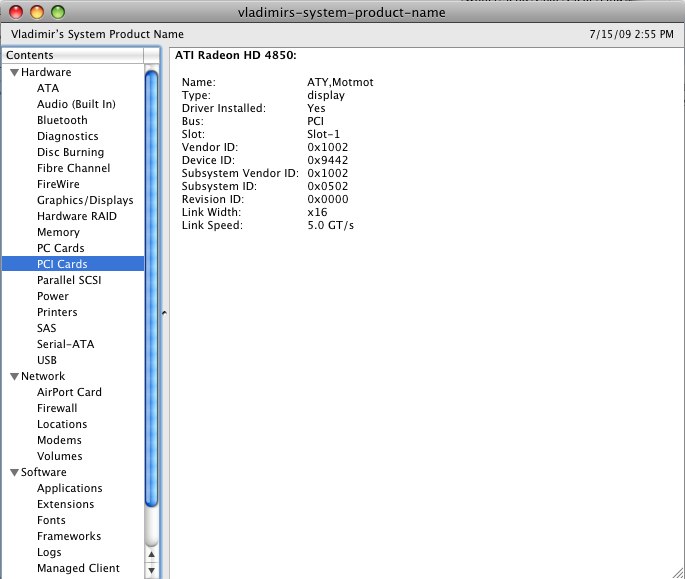This screenshot has width=685, height=579.
Task: Click the ATI Radeon HD 4850 heading
Action: [236, 55]
